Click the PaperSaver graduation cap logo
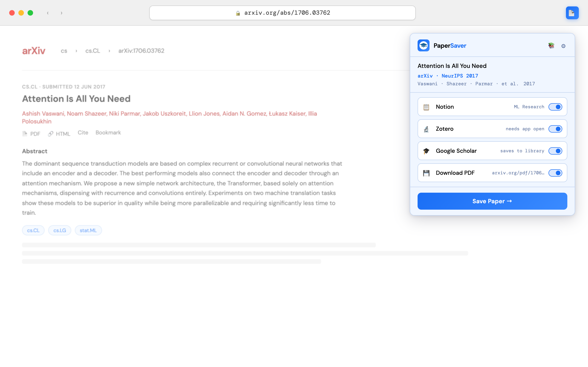Screen dimensions: 588x367 coord(423,46)
